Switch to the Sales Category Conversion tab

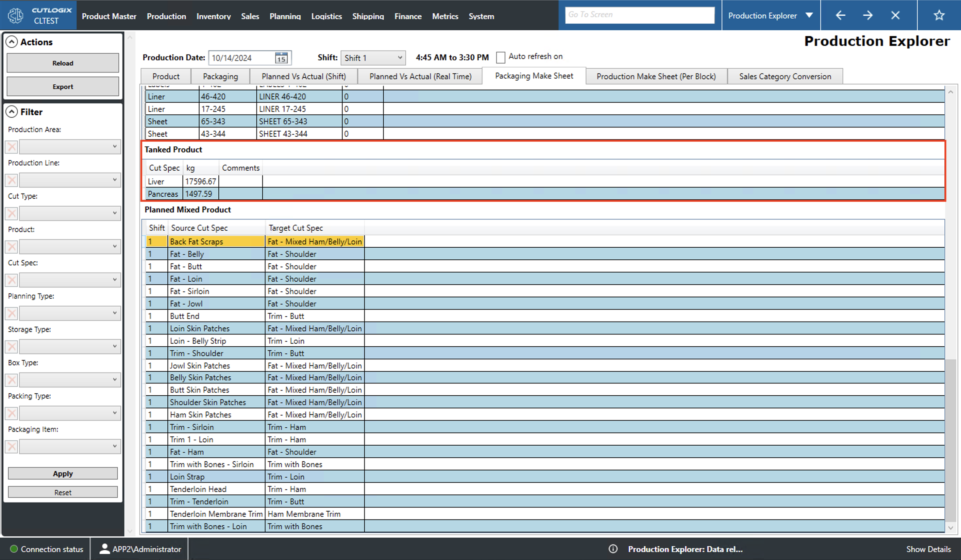(785, 76)
